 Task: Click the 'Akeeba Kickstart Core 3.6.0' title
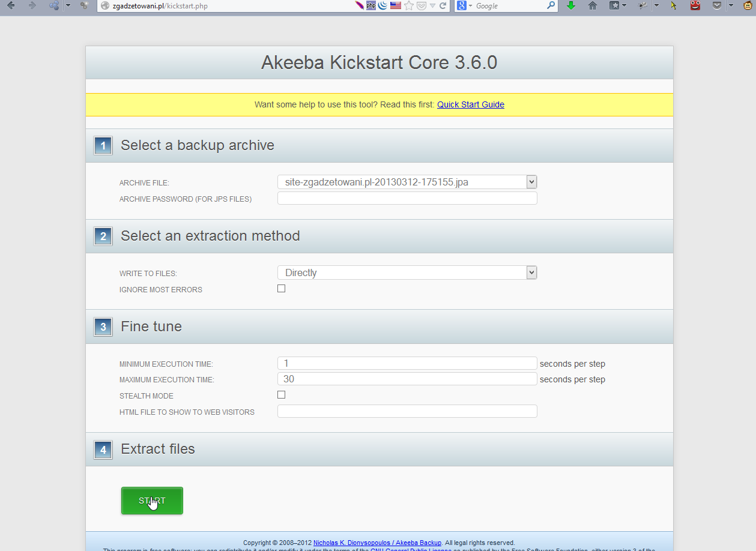click(x=380, y=62)
